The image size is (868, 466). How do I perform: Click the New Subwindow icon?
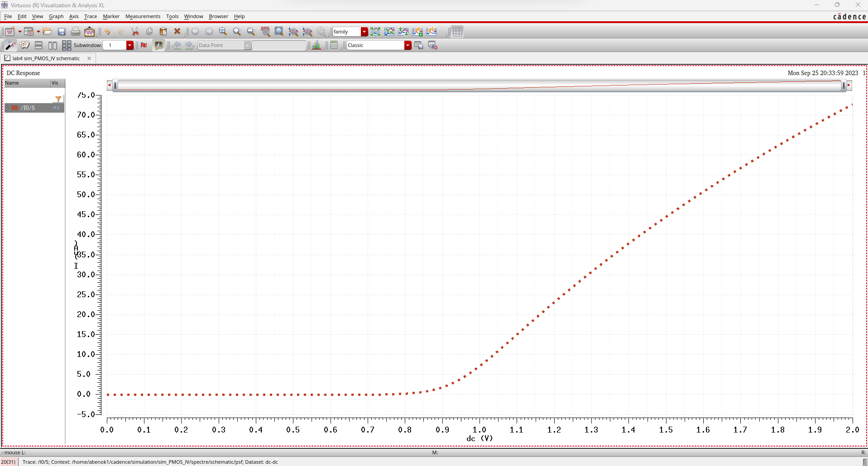tap(29, 32)
